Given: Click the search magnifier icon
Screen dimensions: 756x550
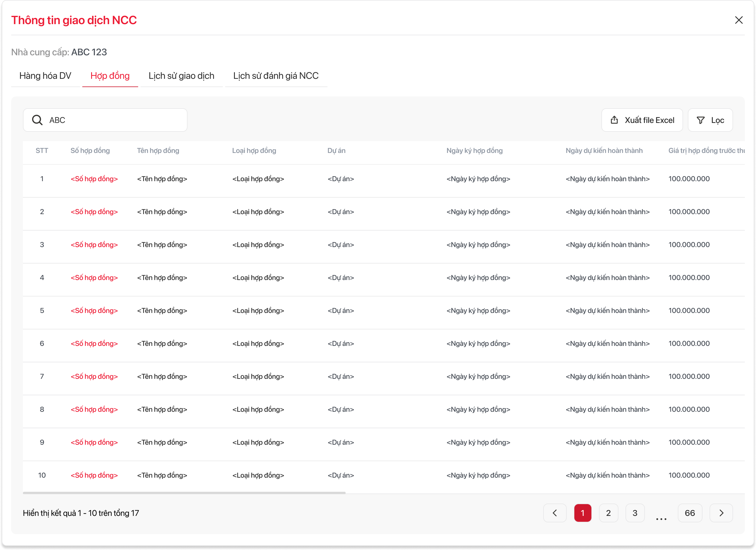Looking at the screenshot, I should coord(37,120).
